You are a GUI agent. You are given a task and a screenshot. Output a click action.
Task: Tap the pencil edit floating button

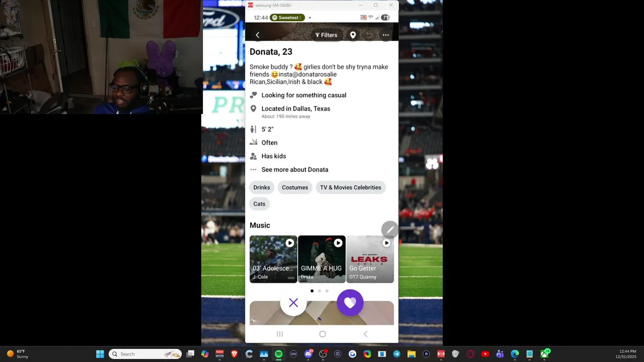click(389, 230)
